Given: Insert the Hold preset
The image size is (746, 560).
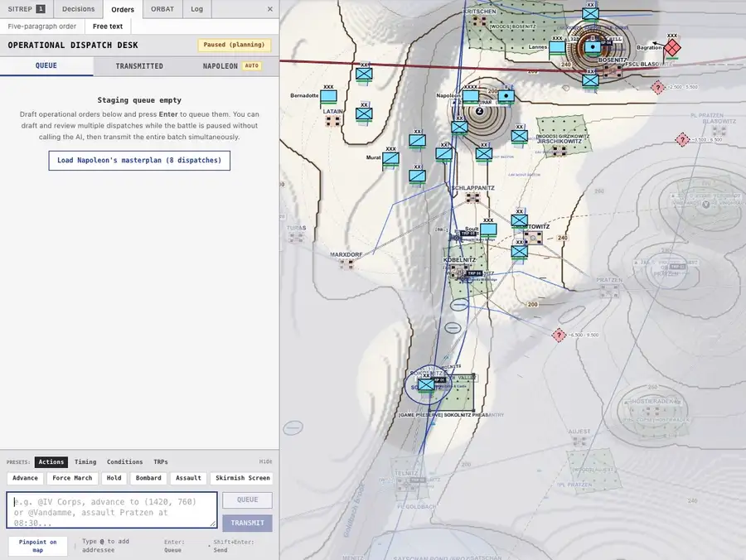Looking at the screenshot, I should (114, 478).
